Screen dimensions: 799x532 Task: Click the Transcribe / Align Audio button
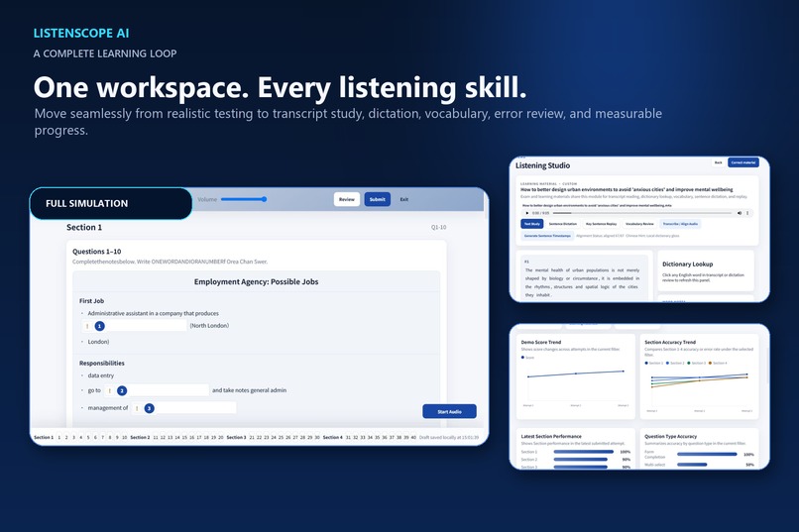point(680,224)
